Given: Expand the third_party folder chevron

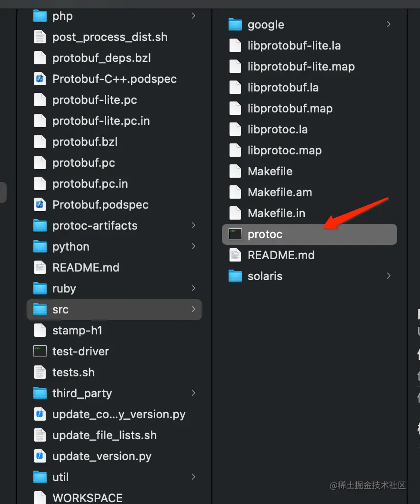Looking at the screenshot, I should click(x=193, y=393).
